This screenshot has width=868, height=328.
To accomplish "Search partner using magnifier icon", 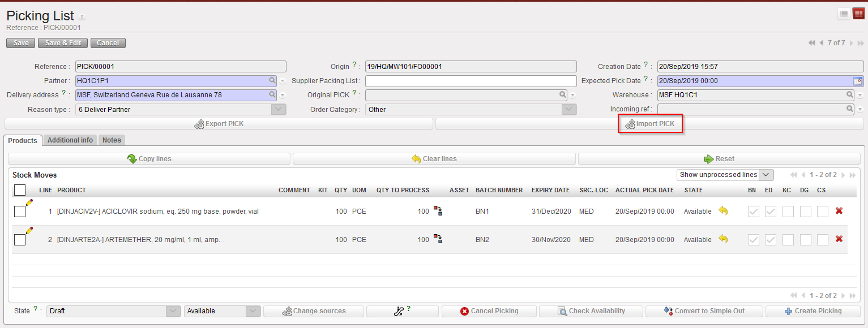I will point(272,81).
